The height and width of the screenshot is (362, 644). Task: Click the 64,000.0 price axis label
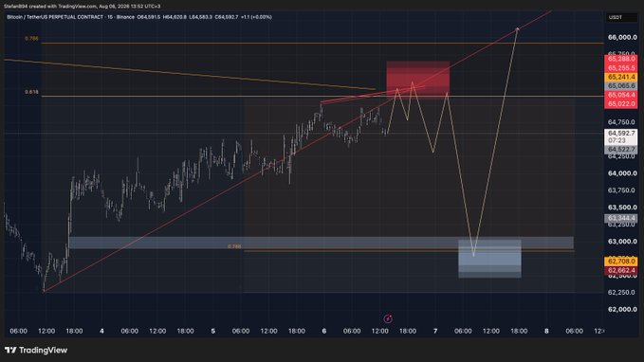coord(622,173)
